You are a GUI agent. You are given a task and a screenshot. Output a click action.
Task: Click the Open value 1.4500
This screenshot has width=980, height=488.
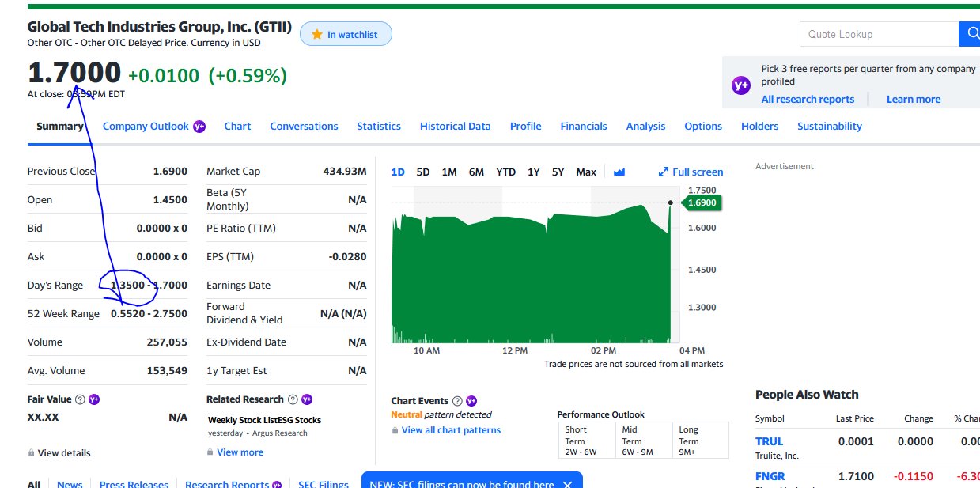170,200
